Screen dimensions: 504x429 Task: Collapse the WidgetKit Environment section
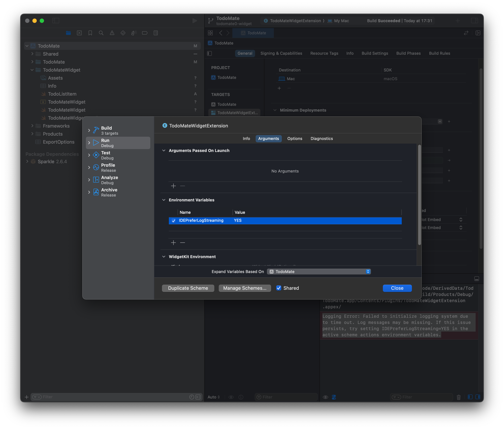click(164, 257)
